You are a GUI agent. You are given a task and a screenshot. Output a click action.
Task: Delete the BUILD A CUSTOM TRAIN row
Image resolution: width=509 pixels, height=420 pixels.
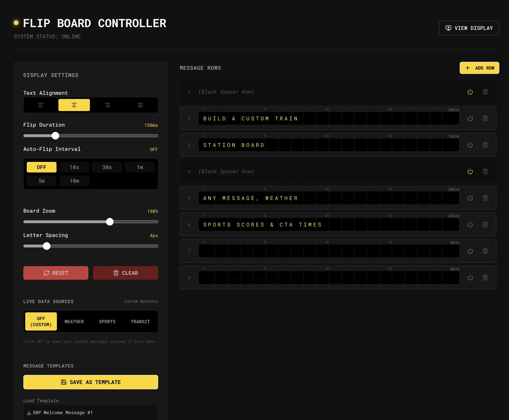[485, 118]
